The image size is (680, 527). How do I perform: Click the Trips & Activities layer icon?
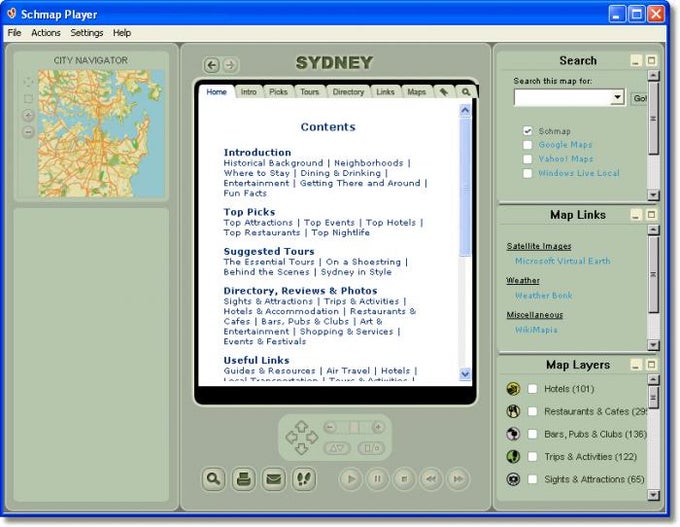tap(513, 456)
